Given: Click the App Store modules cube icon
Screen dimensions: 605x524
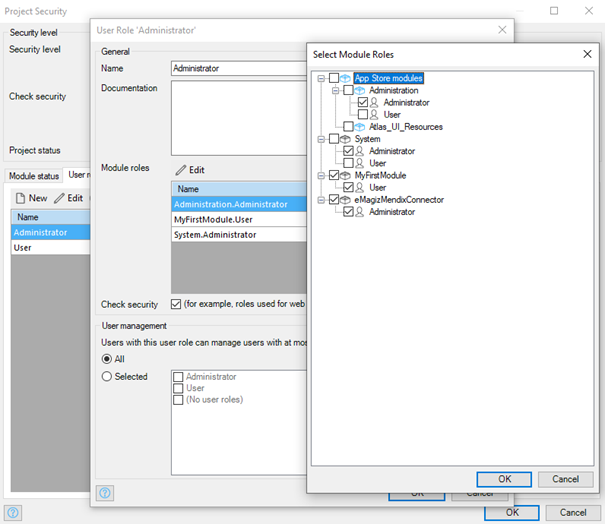Looking at the screenshot, I should point(345,78).
